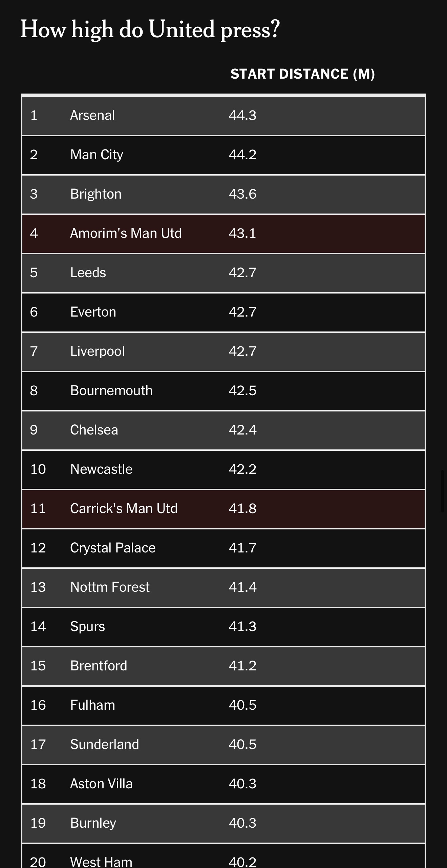Click the Bournemouth team name
Screen dimensions: 447x868
[x=111, y=391]
